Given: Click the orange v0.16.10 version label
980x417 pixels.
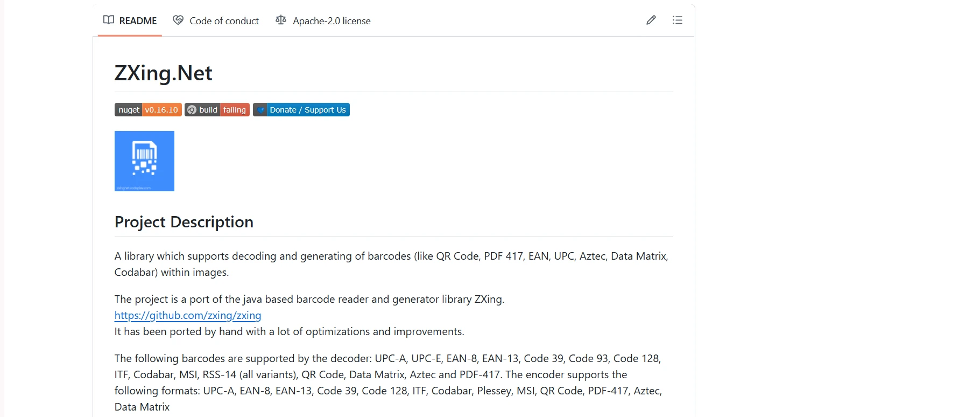Looking at the screenshot, I should (x=161, y=110).
